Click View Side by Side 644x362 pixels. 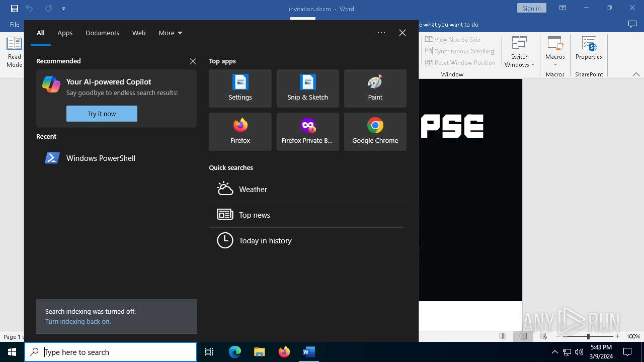(453, 39)
